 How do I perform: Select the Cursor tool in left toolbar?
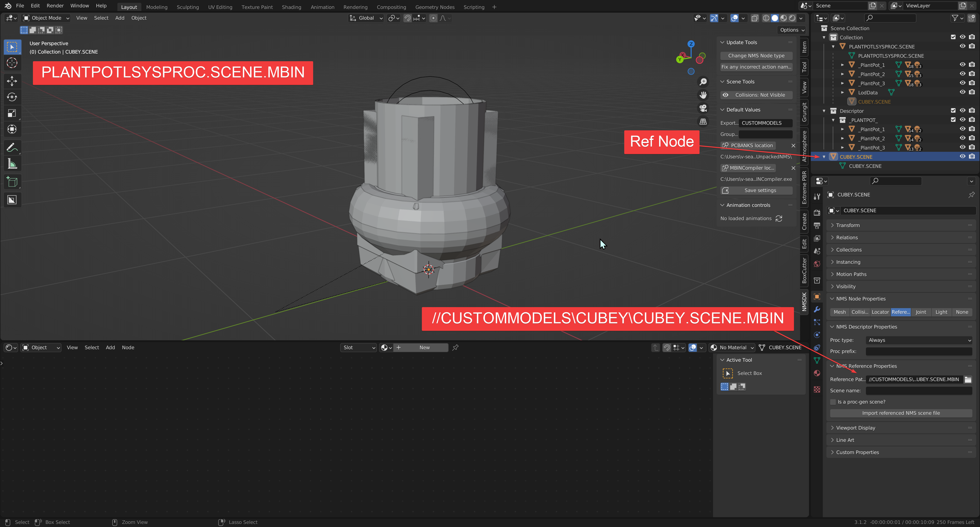click(12, 63)
